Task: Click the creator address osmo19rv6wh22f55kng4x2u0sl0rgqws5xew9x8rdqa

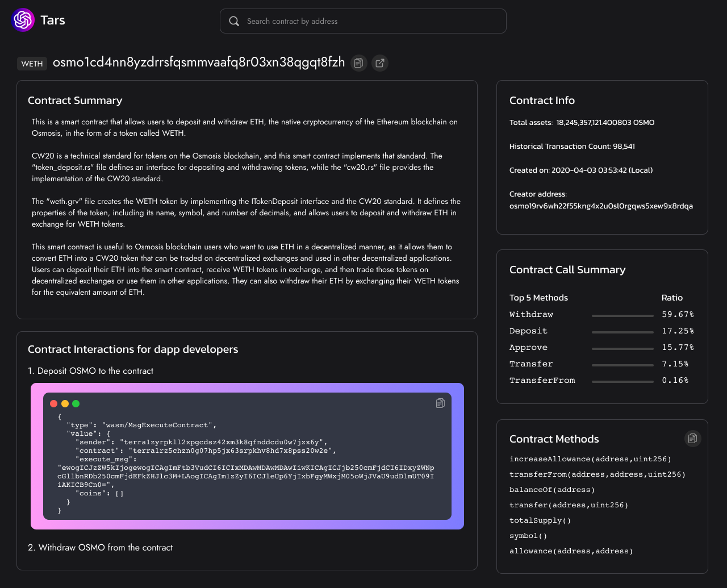Action: [x=601, y=206]
